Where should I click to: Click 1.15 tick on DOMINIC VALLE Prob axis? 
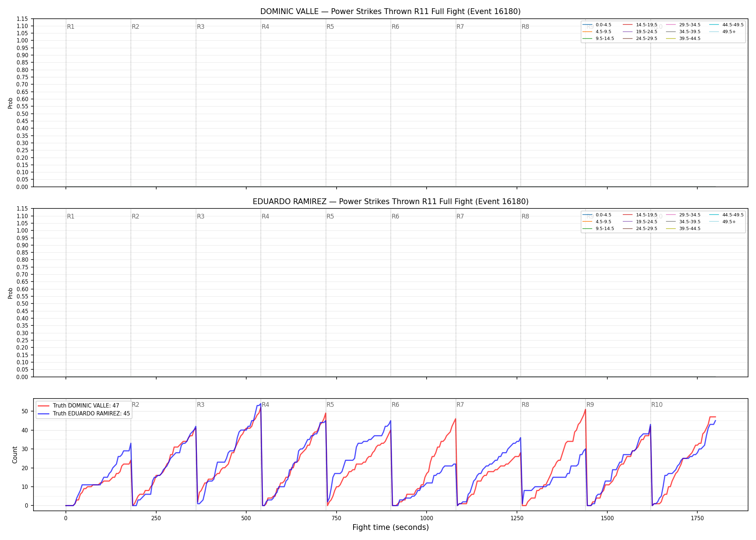point(22,19)
